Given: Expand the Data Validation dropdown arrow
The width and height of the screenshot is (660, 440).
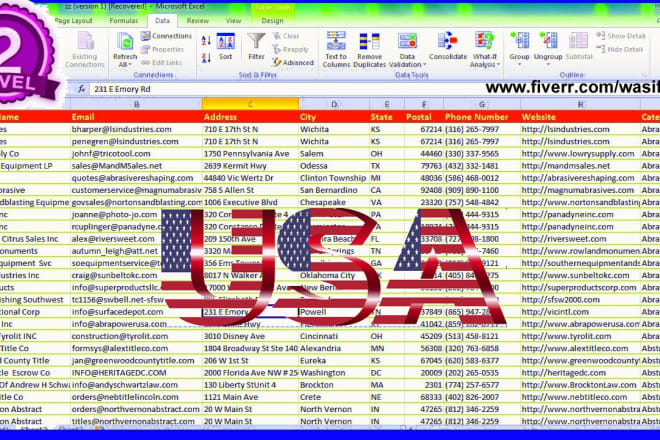Looking at the screenshot, I should (x=424, y=64).
